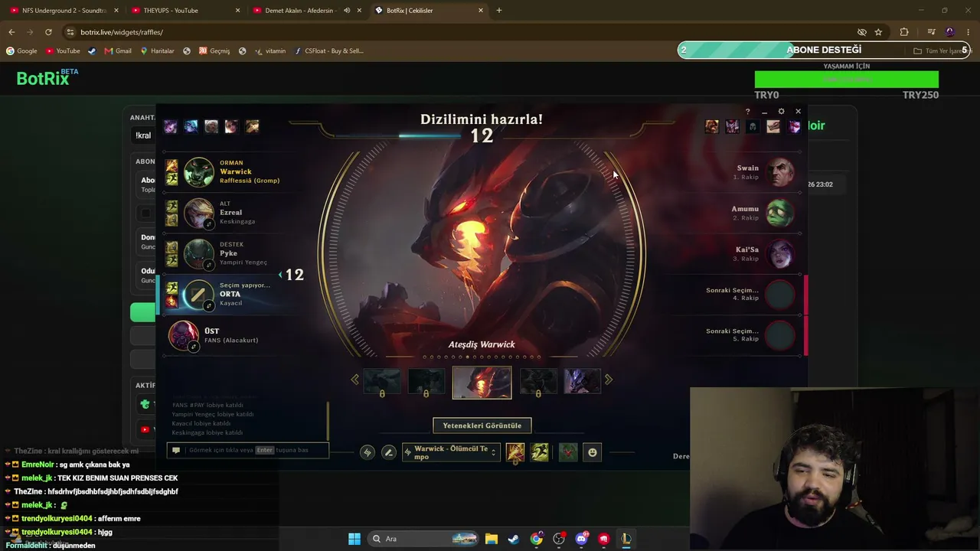Image resolution: width=980 pixels, height=551 pixels.
Task: Open Steam from the taskbar
Action: [514, 539]
